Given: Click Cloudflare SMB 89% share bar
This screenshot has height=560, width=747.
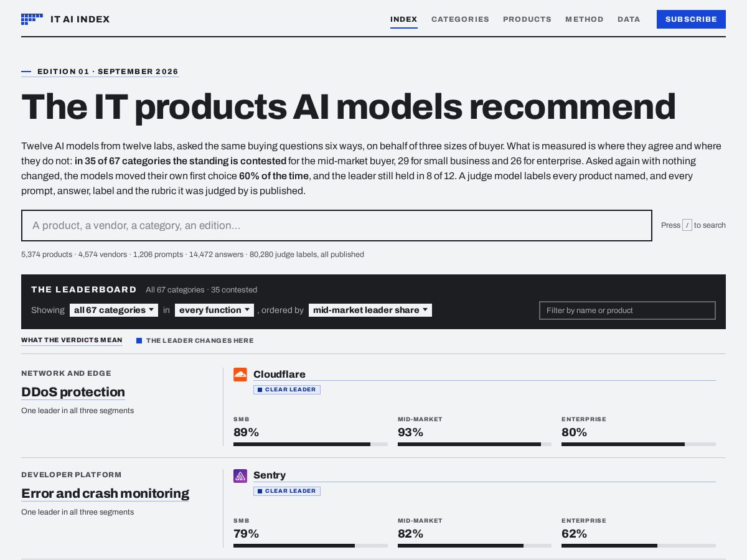Looking at the screenshot, I should pos(311,444).
